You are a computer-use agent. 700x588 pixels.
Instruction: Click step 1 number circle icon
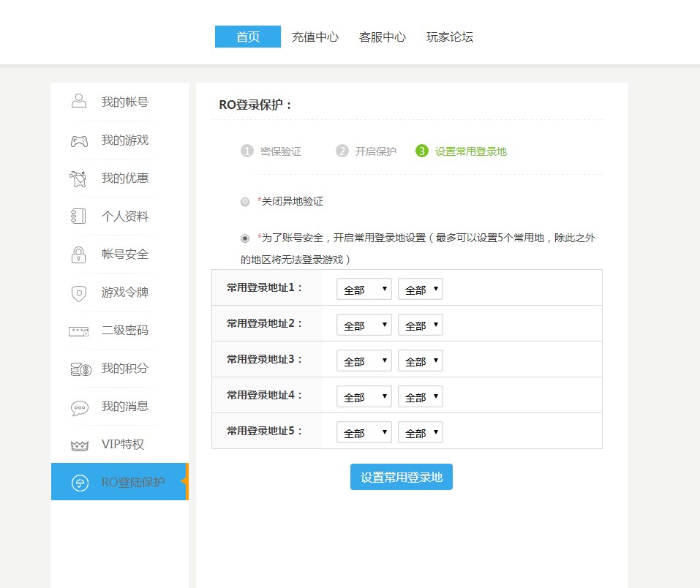click(x=247, y=151)
